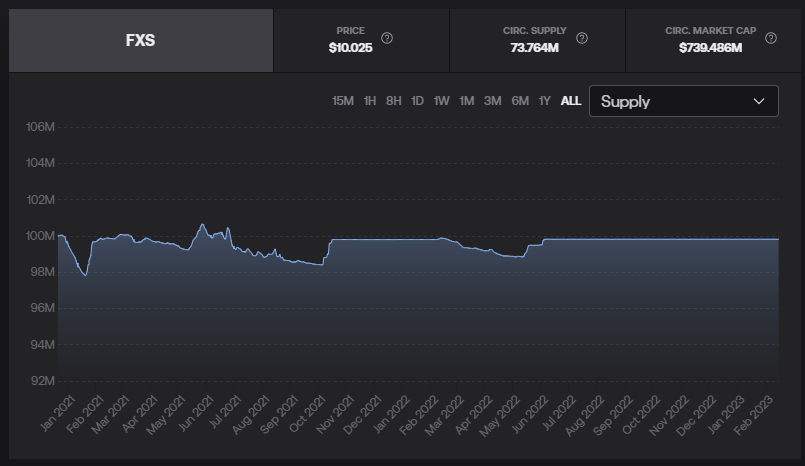Click the Nov 2021 x-axis label
The image size is (805, 466).
coord(335,415)
